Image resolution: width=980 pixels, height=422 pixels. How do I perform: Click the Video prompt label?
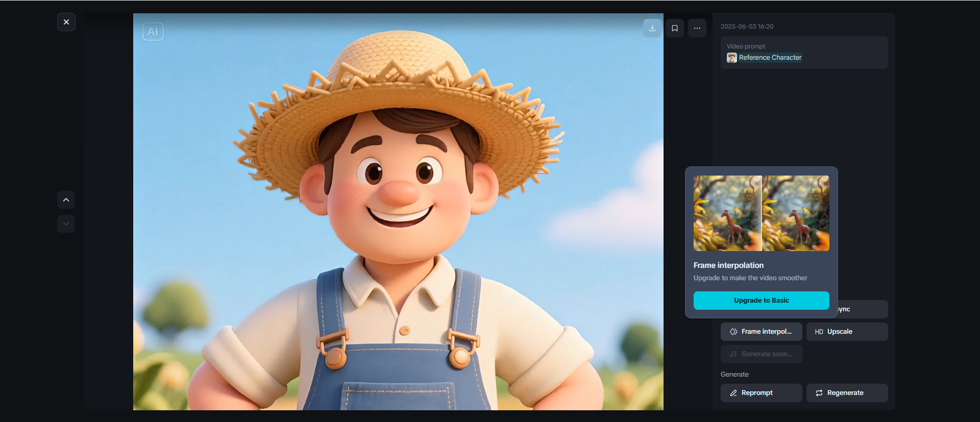click(746, 46)
